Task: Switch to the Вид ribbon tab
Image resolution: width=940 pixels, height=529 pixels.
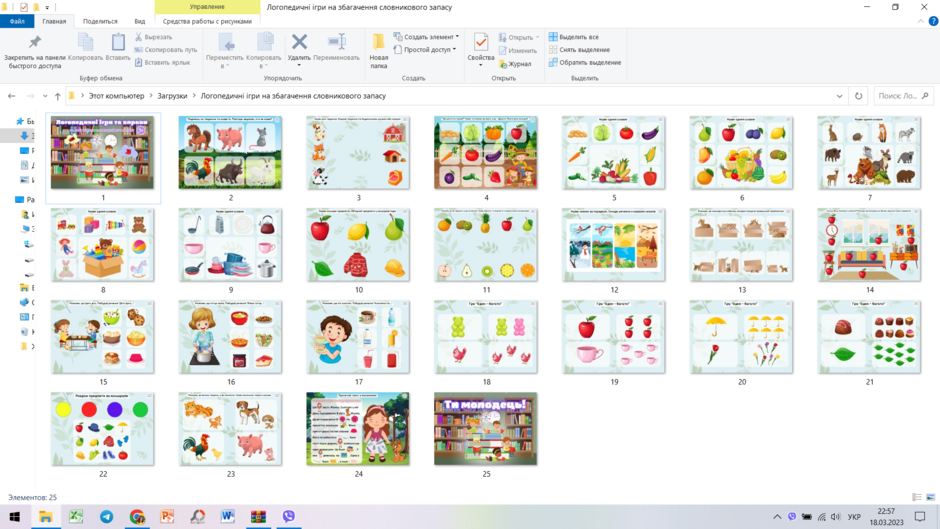Action: point(140,21)
